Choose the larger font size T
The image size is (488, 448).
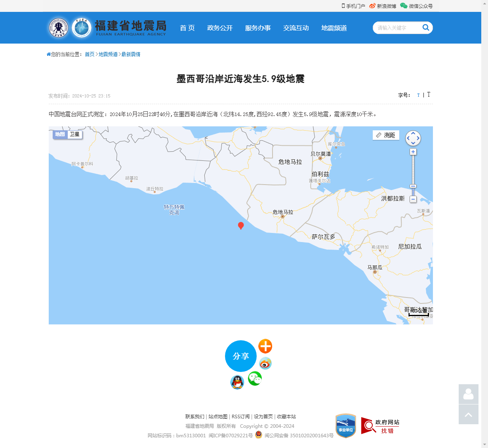429,95
